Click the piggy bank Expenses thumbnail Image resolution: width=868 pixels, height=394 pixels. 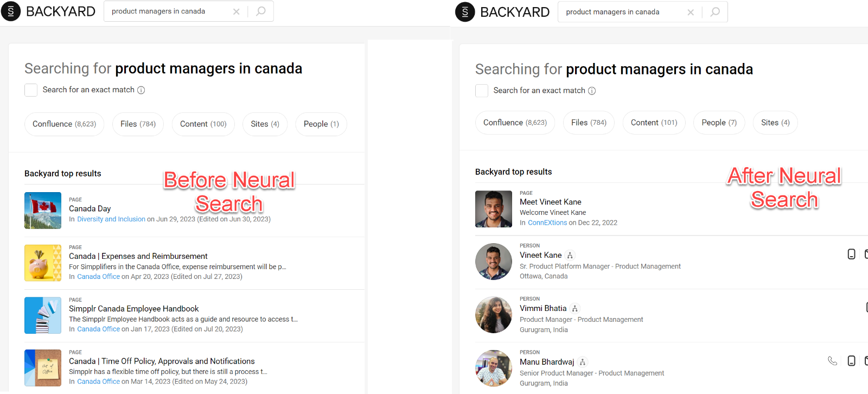pyautogui.click(x=43, y=263)
